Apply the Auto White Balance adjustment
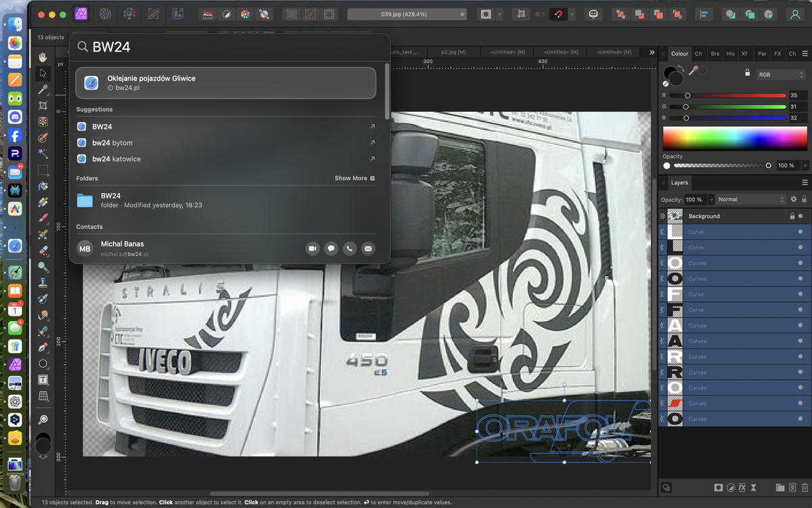 (264, 14)
